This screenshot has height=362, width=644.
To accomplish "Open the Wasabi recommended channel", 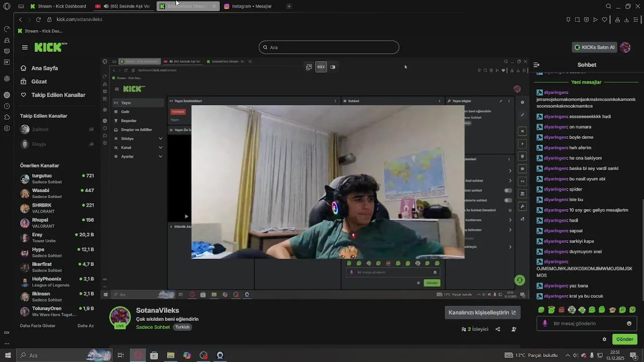I will tap(57, 194).
